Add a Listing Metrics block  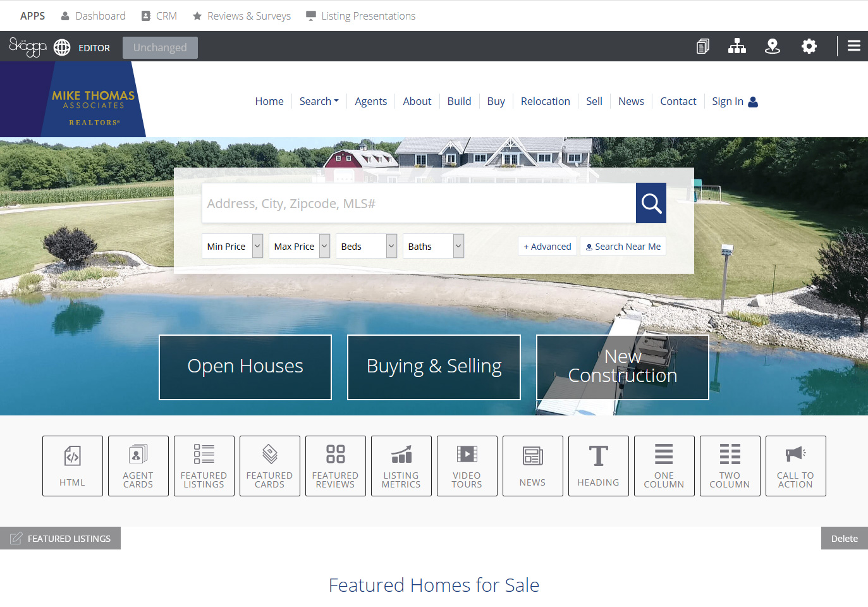coord(401,466)
